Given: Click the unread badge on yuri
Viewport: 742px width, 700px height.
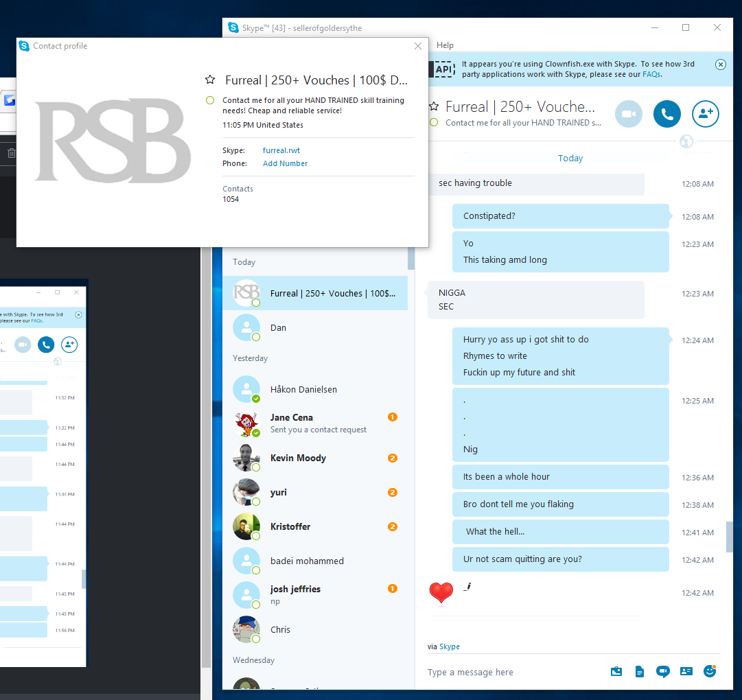Looking at the screenshot, I should [x=393, y=492].
